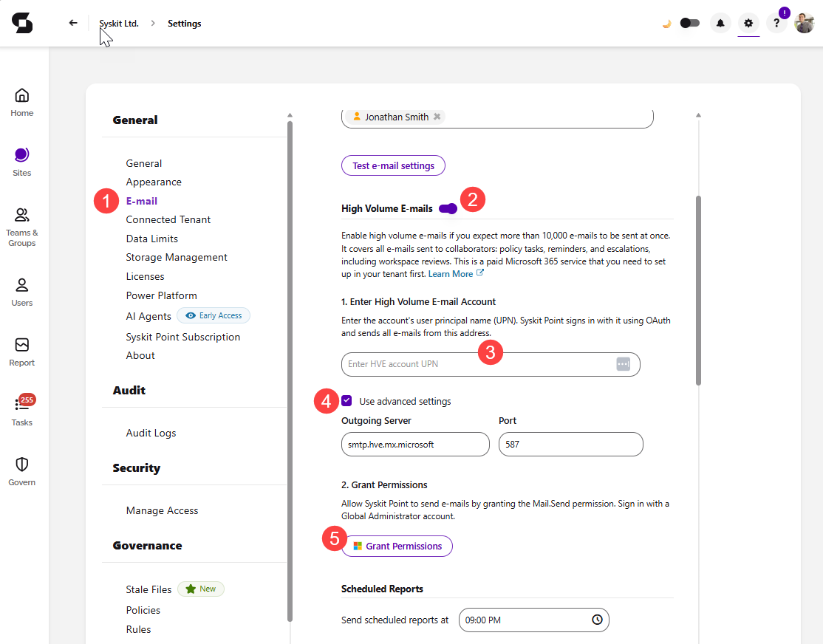Remove Jonathan Smith from recipients

point(437,117)
